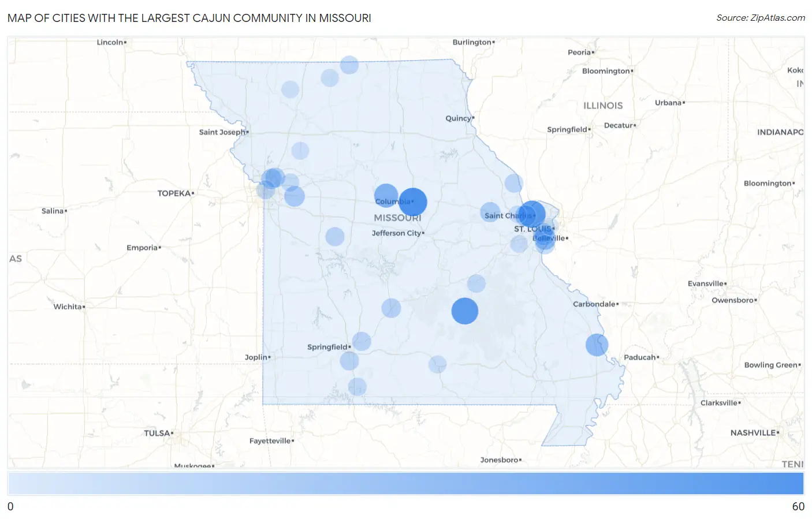Click the Emporia city label
This screenshot has width=812, height=519.
point(143,248)
